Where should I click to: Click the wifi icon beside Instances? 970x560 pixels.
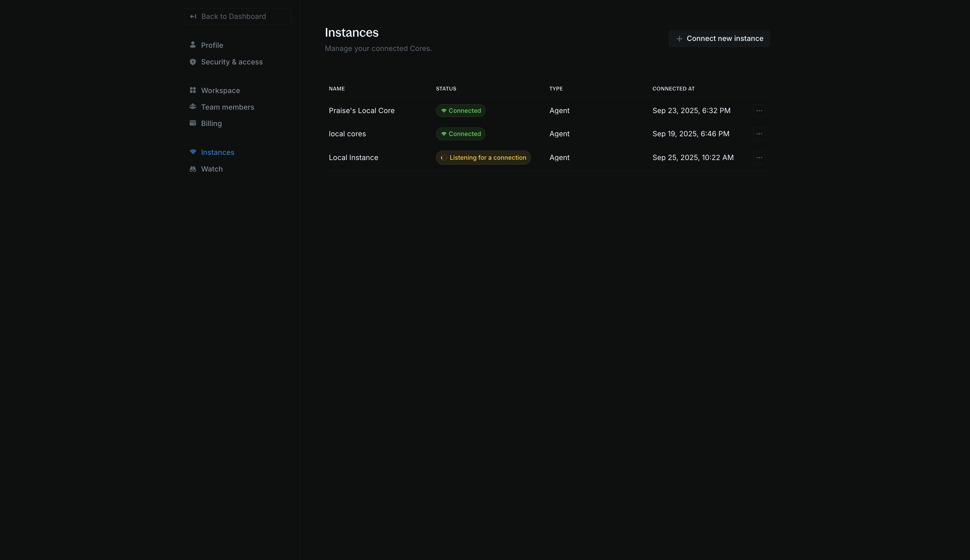pyautogui.click(x=193, y=152)
